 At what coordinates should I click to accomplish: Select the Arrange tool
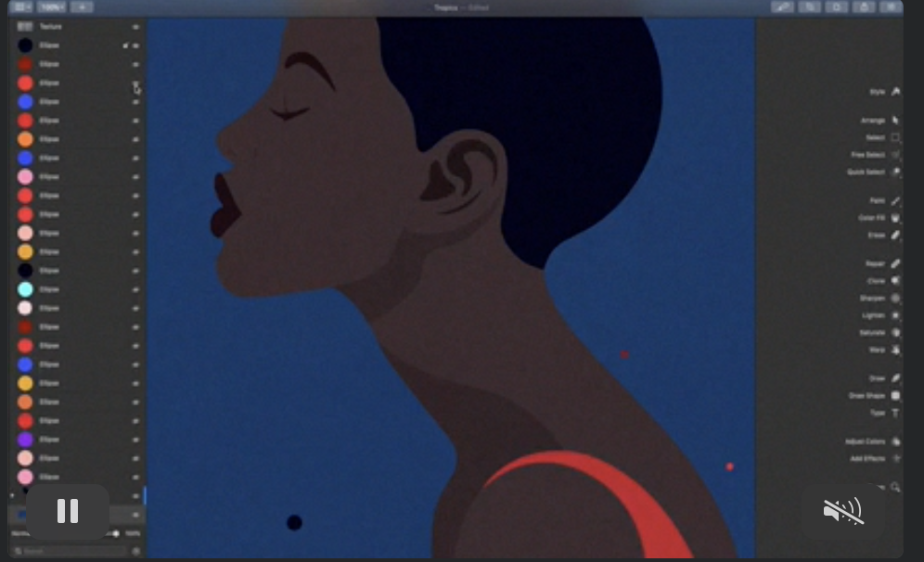(x=895, y=121)
